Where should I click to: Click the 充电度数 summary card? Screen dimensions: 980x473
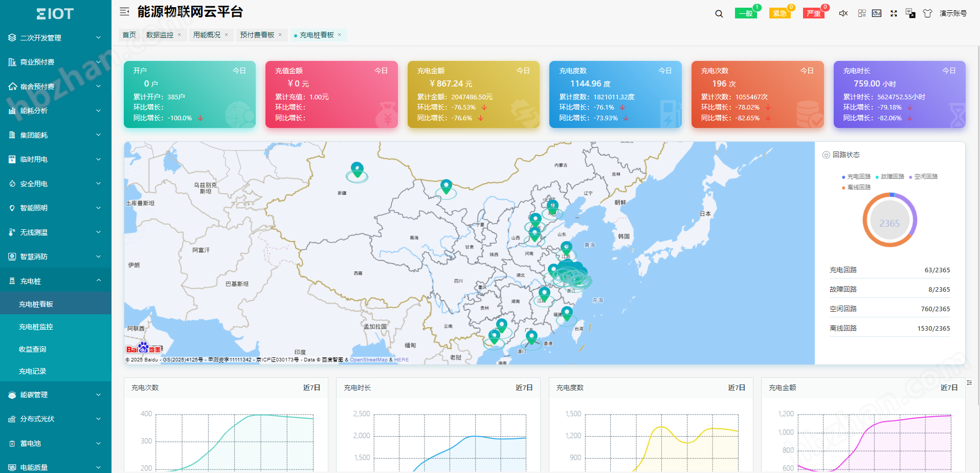(615, 94)
